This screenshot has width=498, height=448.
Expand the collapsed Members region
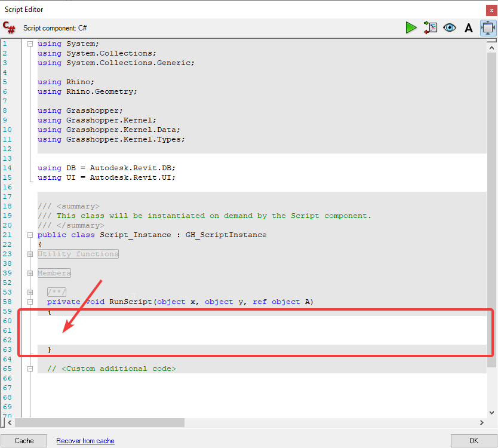click(x=30, y=273)
